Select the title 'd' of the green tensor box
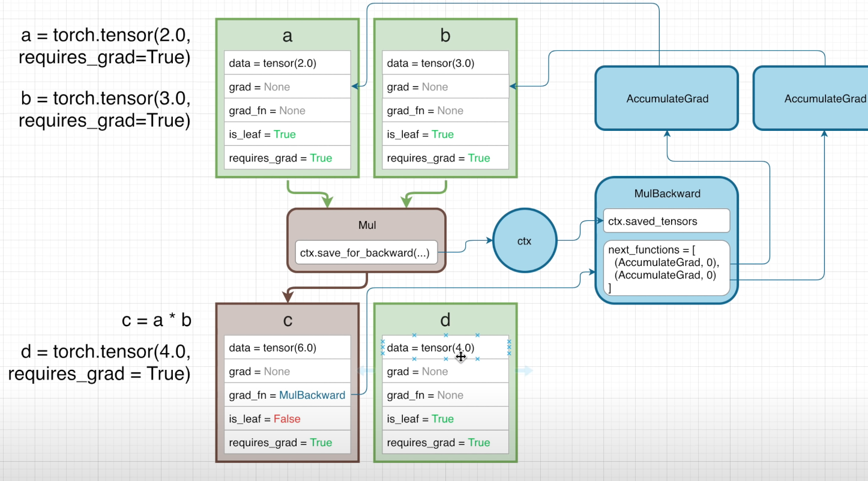 (x=445, y=319)
